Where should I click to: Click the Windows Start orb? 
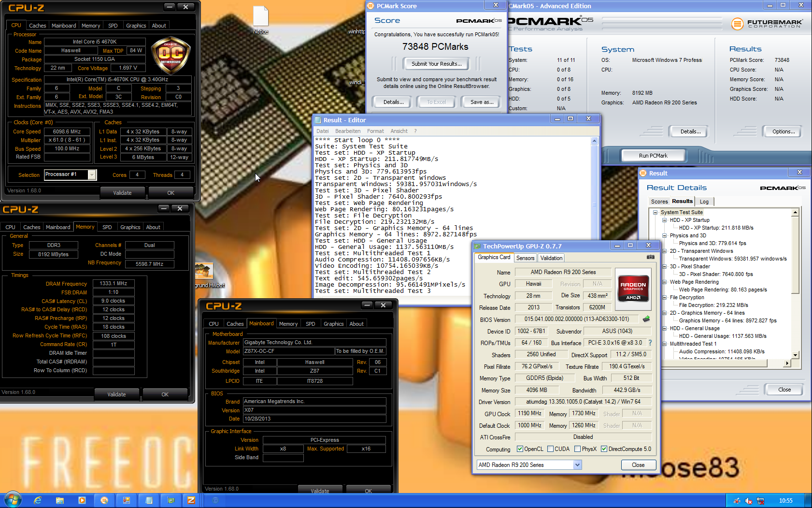(12, 500)
